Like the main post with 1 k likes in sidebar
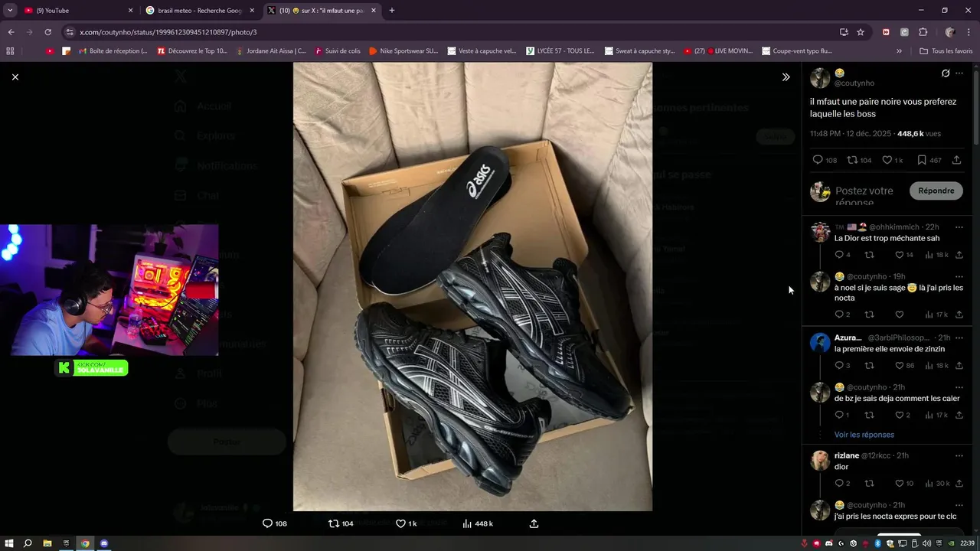The height and width of the screenshot is (551, 980). coord(893,160)
